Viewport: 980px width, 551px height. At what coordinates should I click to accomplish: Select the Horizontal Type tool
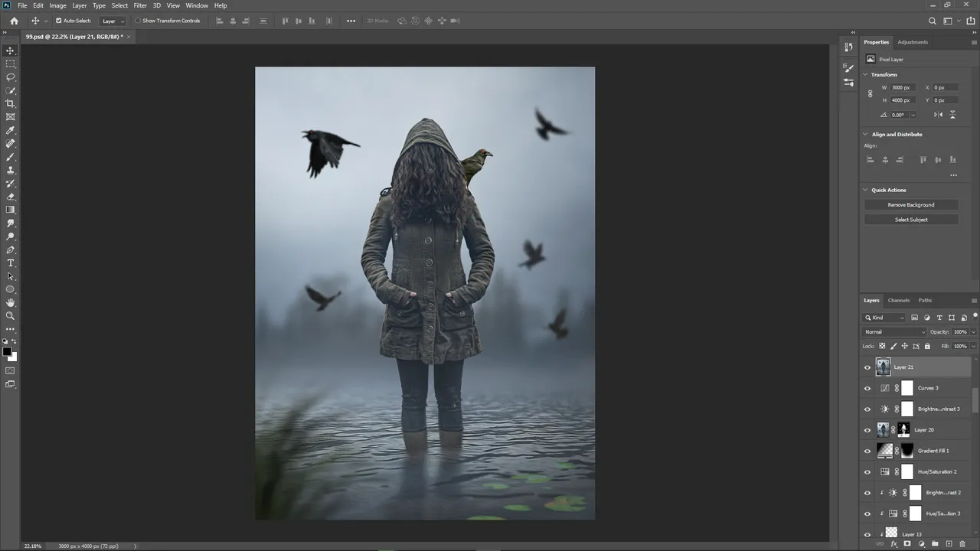10,262
